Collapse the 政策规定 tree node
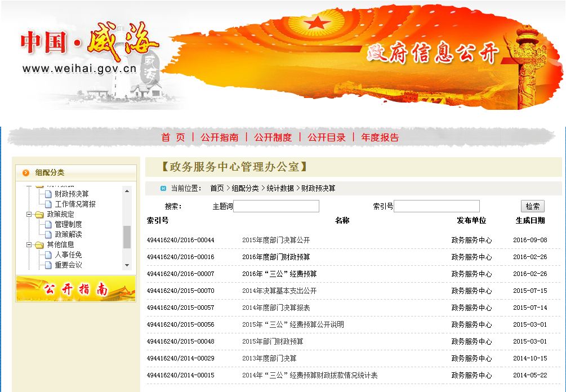 (29, 215)
